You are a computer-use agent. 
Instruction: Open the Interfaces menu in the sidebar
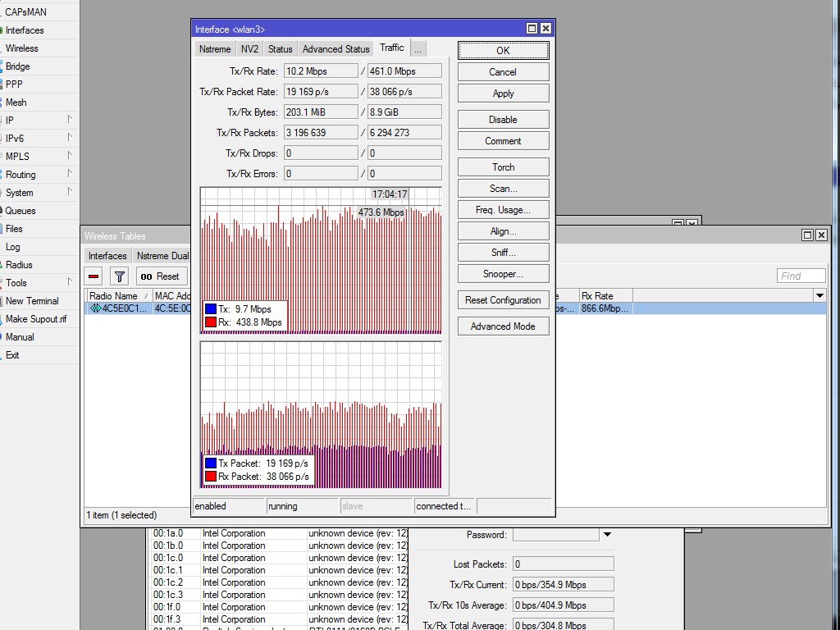pyautogui.click(x=25, y=30)
